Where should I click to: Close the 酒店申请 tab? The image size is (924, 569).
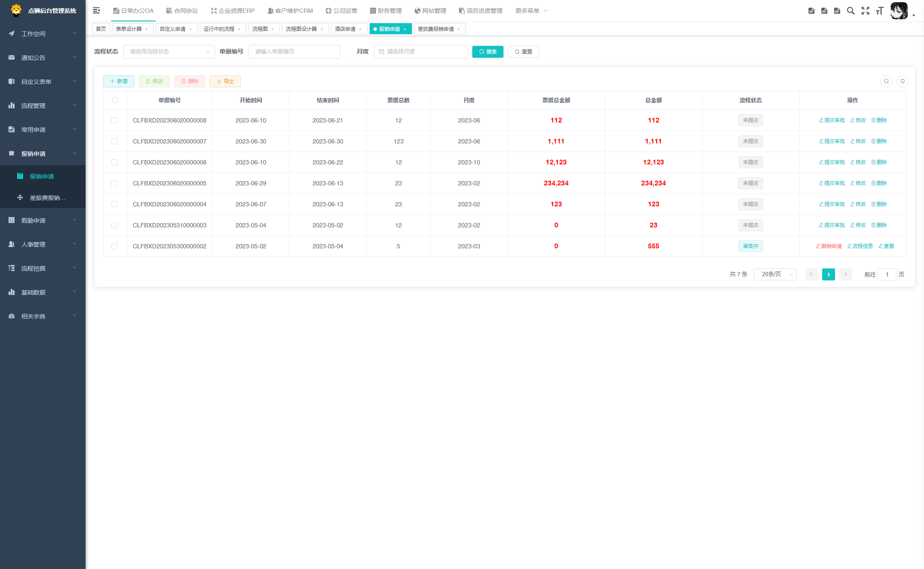point(360,29)
